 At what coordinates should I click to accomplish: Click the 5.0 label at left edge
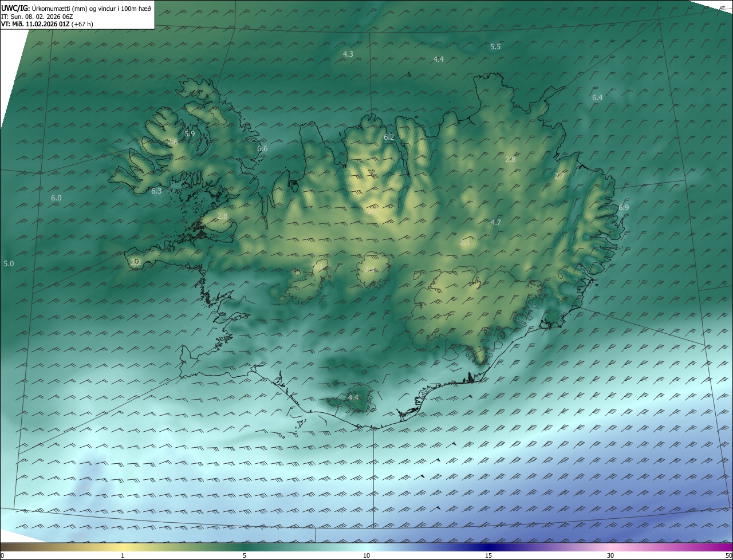[x=9, y=263]
